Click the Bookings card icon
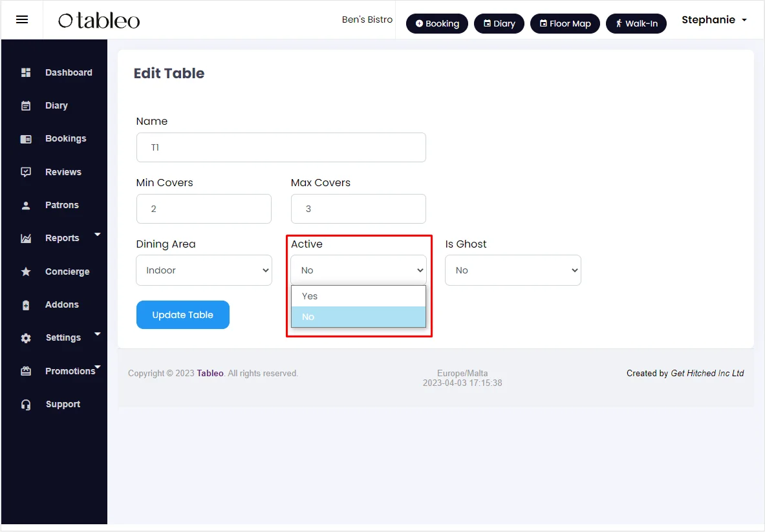765x532 pixels. point(26,139)
